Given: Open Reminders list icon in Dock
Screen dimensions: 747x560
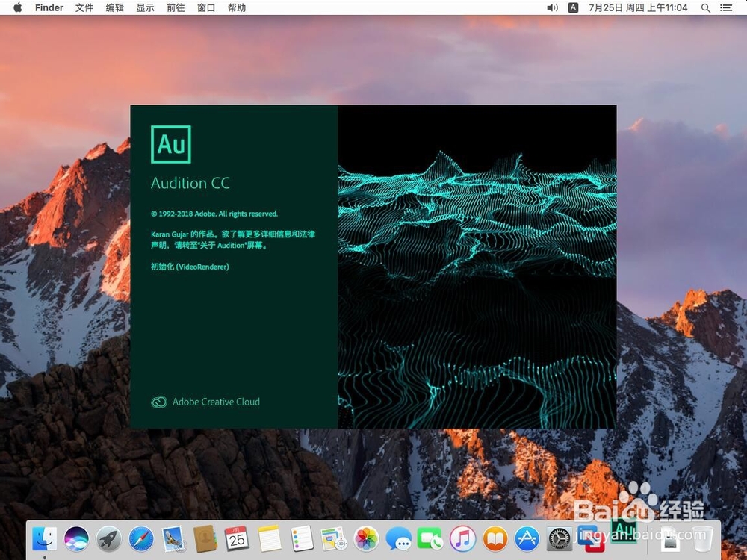Looking at the screenshot, I should coord(302,539).
